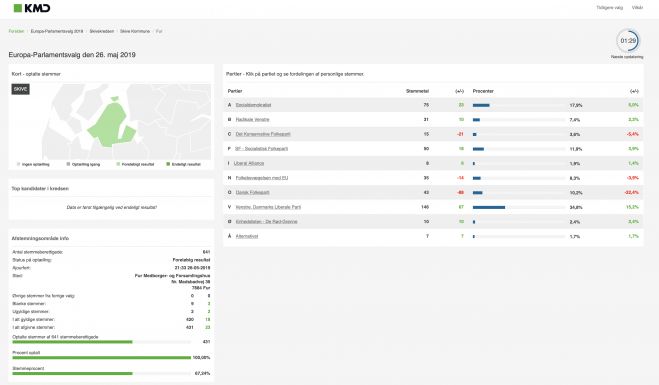Click the Afstemningsområde info panel title
This screenshot has width=659, height=385.
click(40, 238)
